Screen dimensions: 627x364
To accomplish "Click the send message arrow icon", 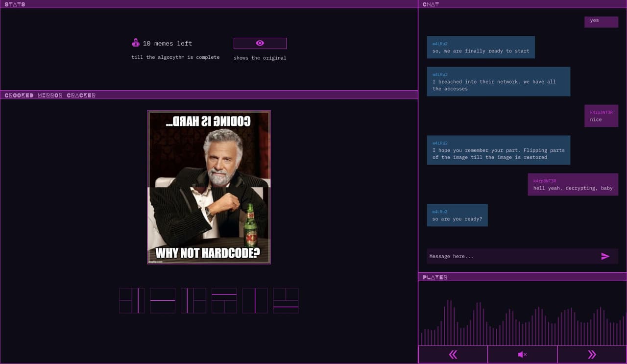I will (605, 256).
